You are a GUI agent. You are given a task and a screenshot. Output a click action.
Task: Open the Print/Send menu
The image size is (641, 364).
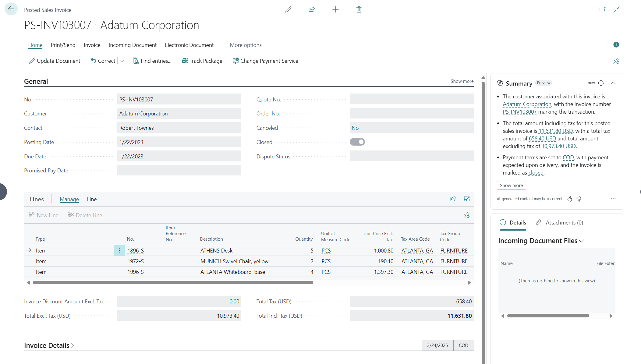[x=63, y=45]
